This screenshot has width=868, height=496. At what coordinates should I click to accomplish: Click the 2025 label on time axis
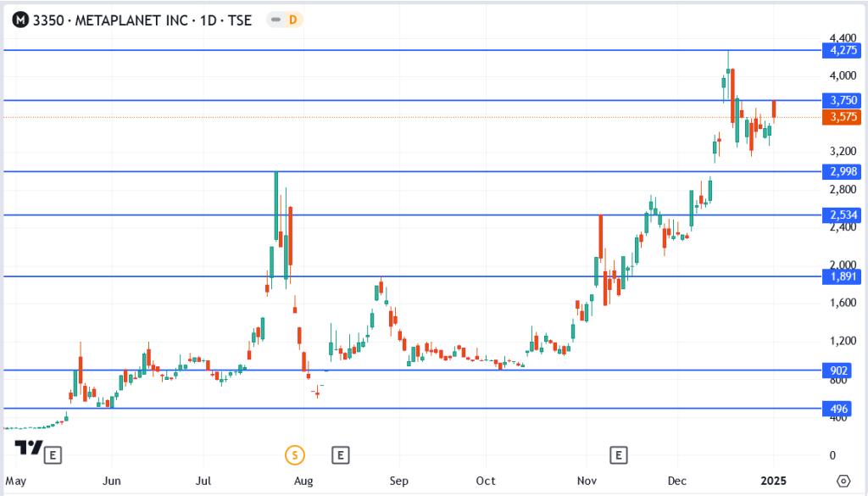tap(772, 481)
